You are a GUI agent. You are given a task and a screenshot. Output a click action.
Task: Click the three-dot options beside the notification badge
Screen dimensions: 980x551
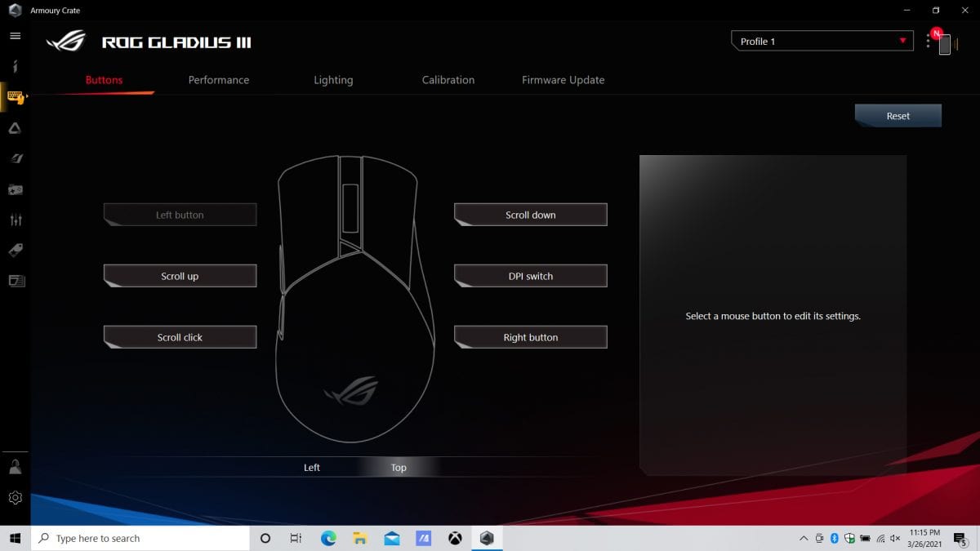click(928, 42)
